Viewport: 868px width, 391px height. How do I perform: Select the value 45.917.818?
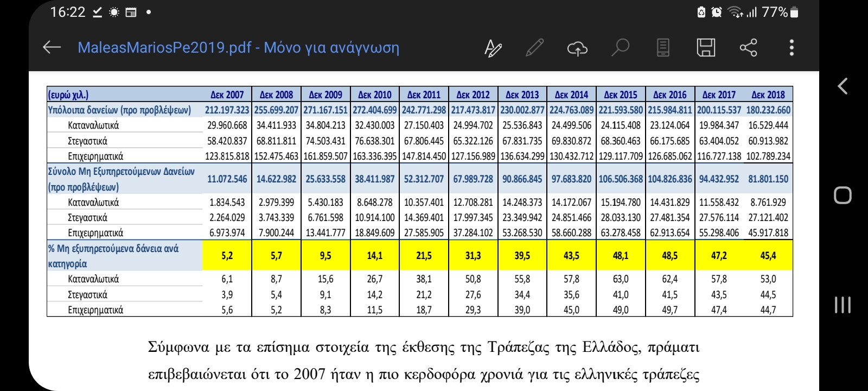click(x=768, y=232)
